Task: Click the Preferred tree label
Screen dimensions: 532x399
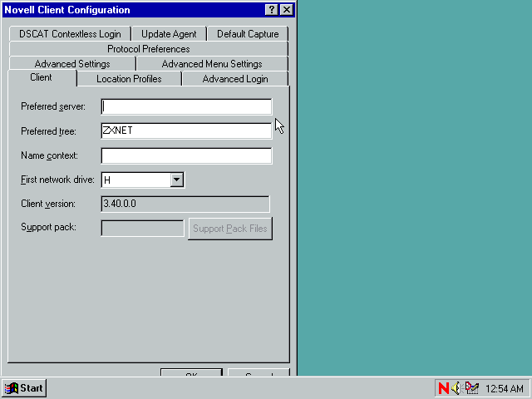Action: click(48, 131)
